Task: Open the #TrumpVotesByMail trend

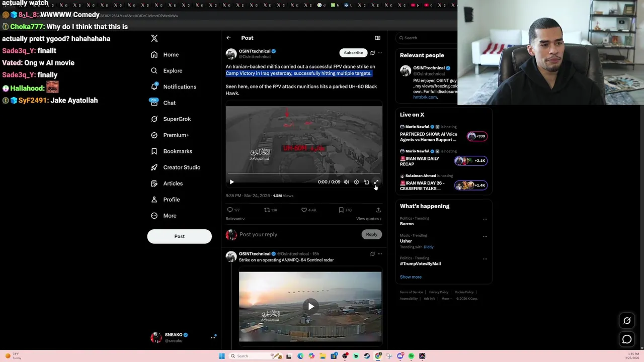Action: click(420, 264)
